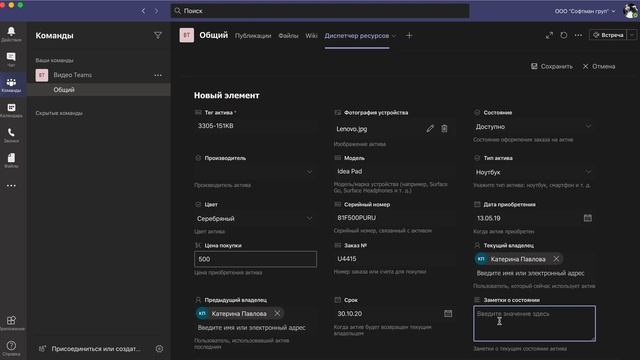The image size is (640, 360).
Task: Start a meeting with Встреча button
Action: [x=608, y=35]
